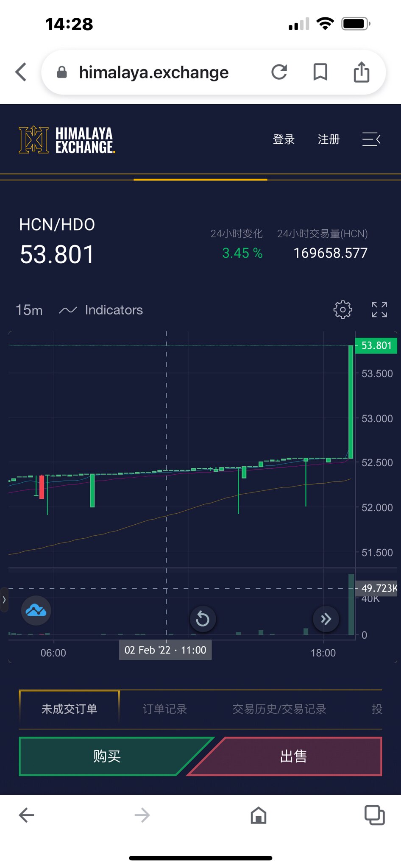Tap the large green candle on chart
The width and height of the screenshot is (401, 868).
click(x=351, y=402)
